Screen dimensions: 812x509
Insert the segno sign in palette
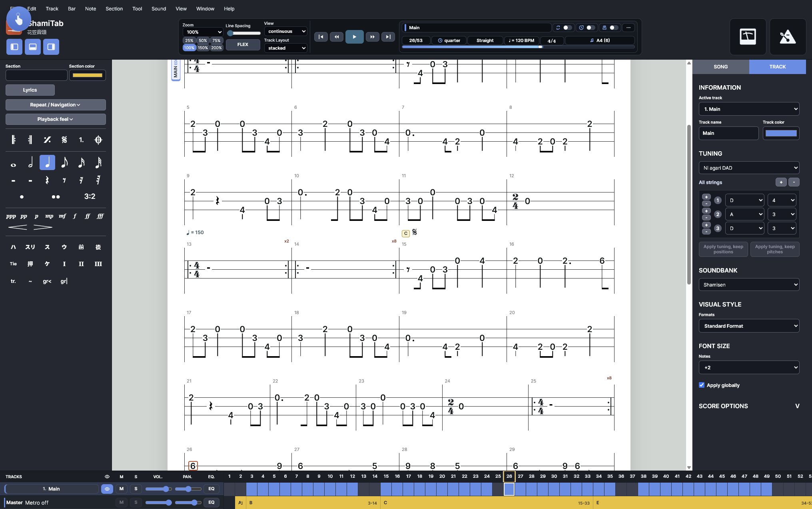[64, 140]
